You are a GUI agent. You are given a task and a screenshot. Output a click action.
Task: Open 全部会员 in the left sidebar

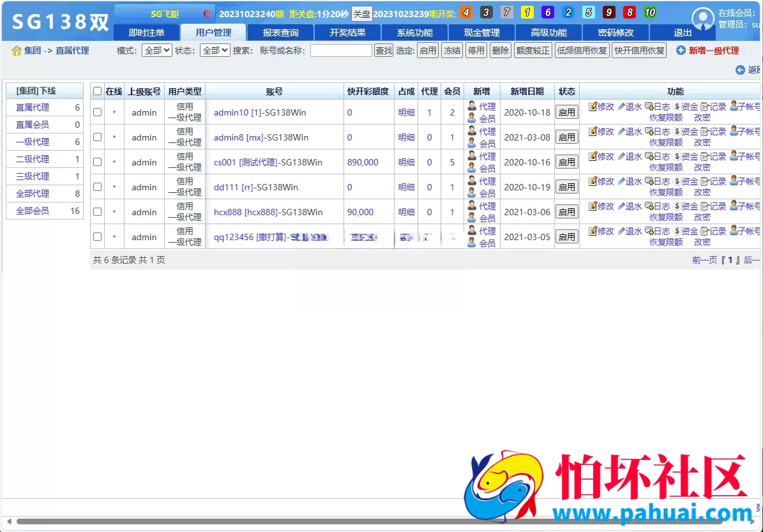point(33,211)
